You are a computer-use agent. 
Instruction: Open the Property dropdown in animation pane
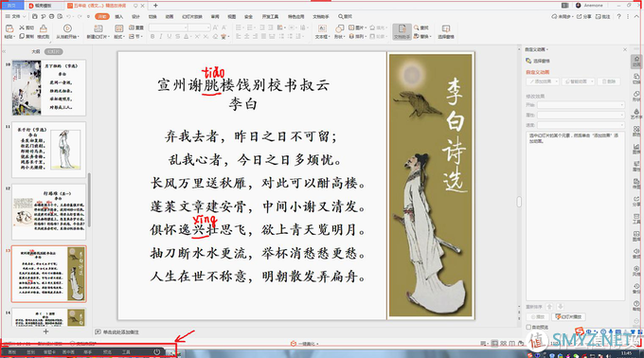coord(581,115)
